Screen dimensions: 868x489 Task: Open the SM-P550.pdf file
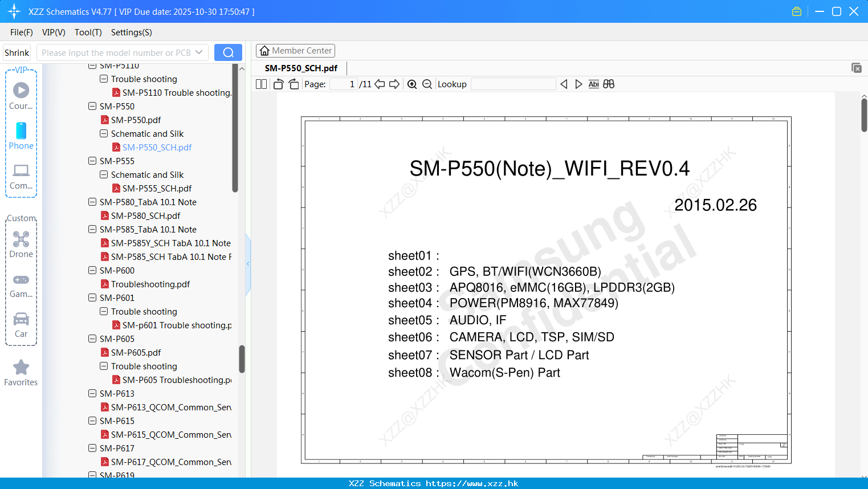click(136, 120)
